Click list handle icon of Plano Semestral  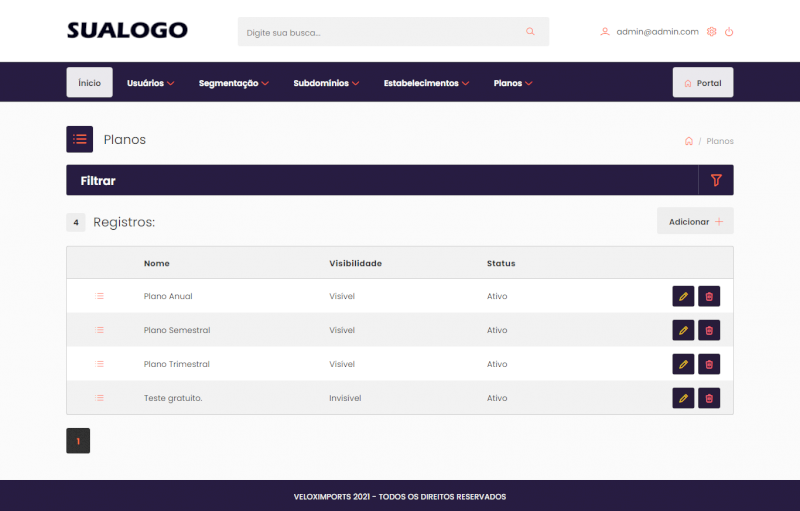(x=99, y=330)
